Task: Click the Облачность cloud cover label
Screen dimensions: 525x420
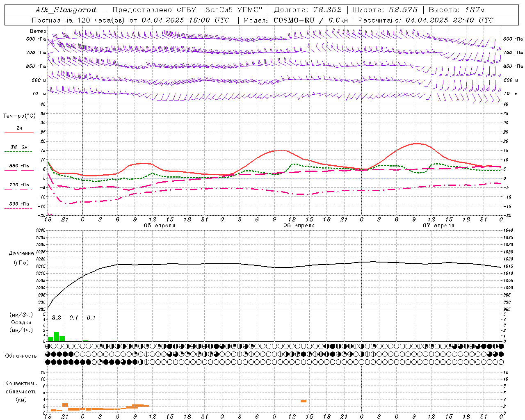Action: pos(21,356)
